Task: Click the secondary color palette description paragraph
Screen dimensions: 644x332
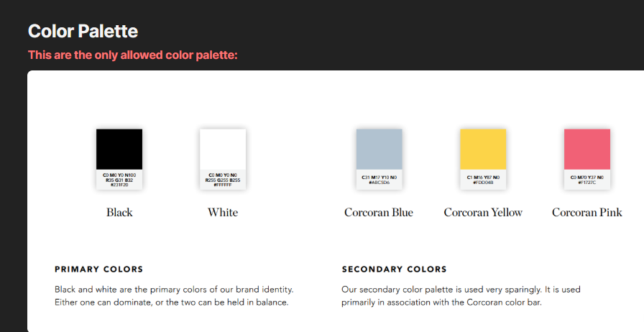Action: pos(460,295)
